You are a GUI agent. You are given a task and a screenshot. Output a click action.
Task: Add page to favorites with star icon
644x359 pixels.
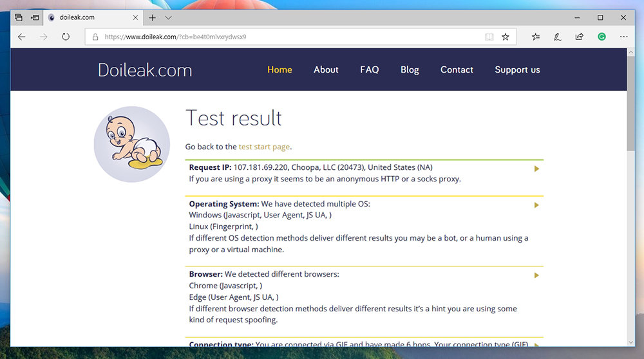(x=505, y=37)
